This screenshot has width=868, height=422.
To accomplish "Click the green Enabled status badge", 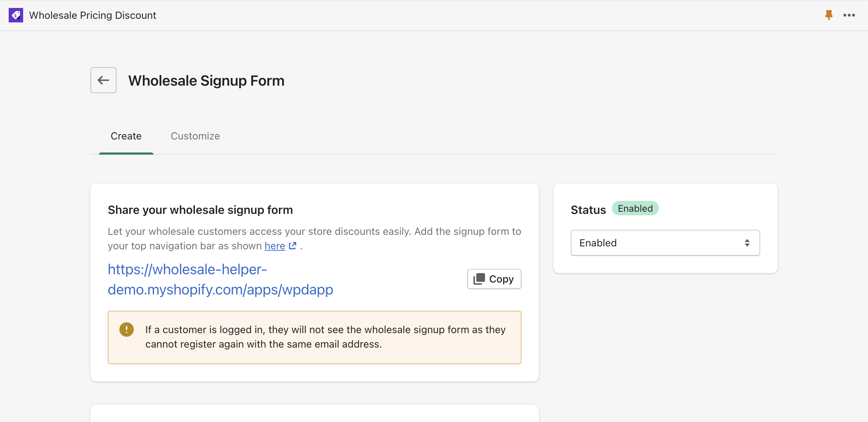I will [x=635, y=208].
